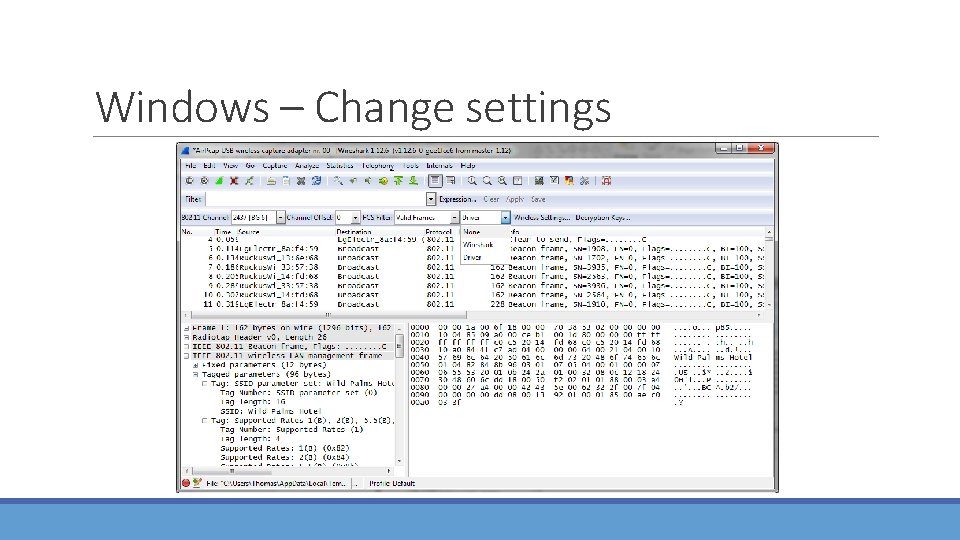This screenshot has height=540, width=960.
Task: Open the View menu
Action: pyautogui.click(x=230, y=165)
